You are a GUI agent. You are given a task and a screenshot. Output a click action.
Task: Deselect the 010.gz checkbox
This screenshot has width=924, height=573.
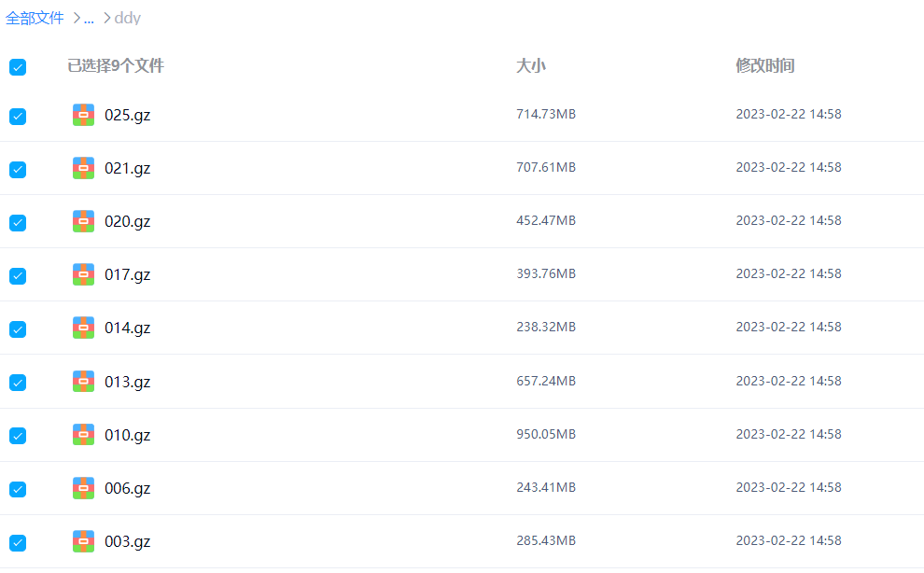18,436
